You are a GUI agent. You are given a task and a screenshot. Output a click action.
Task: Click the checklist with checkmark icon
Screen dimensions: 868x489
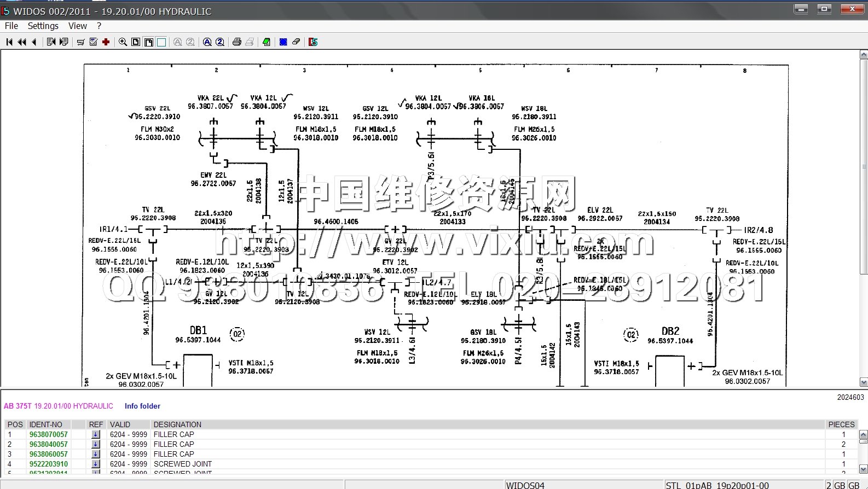[93, 42]
